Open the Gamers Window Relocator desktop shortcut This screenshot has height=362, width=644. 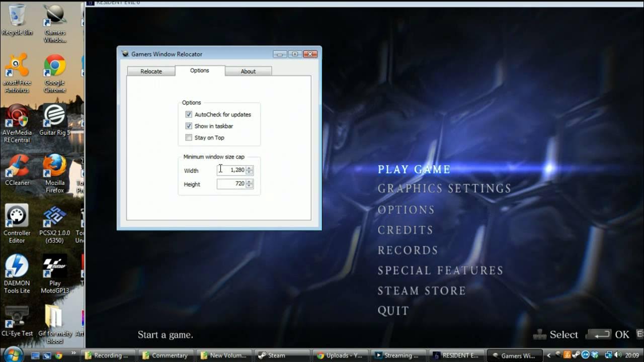click(55, 24)
